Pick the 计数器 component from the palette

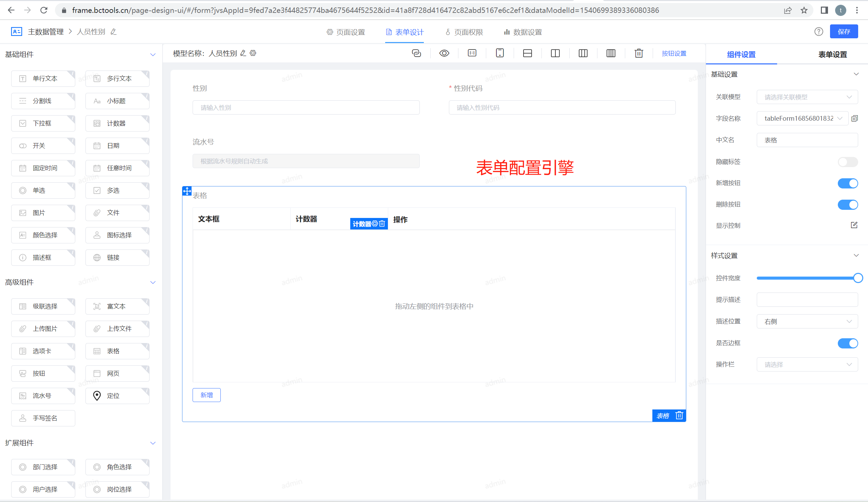tap(117, 123)
